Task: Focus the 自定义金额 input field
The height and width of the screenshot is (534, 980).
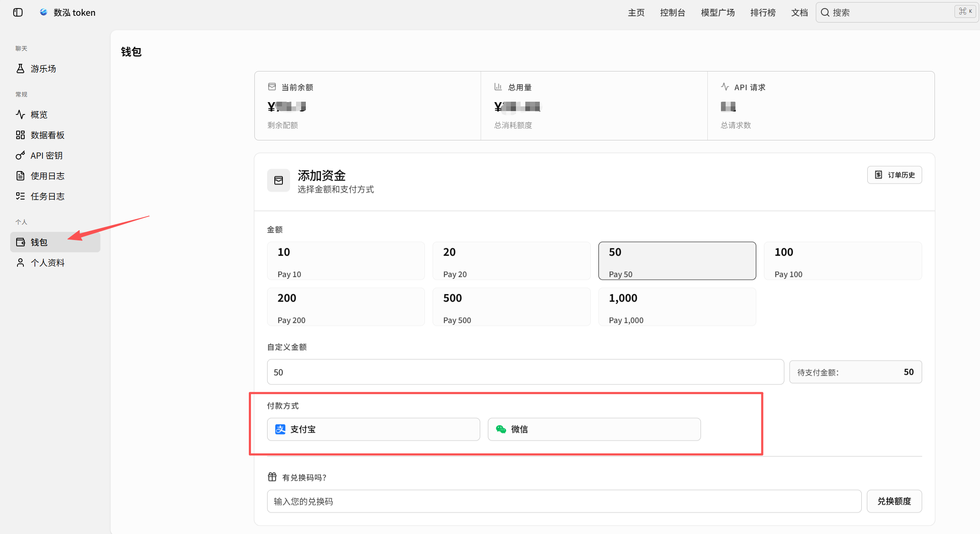Action: (525, 372)
